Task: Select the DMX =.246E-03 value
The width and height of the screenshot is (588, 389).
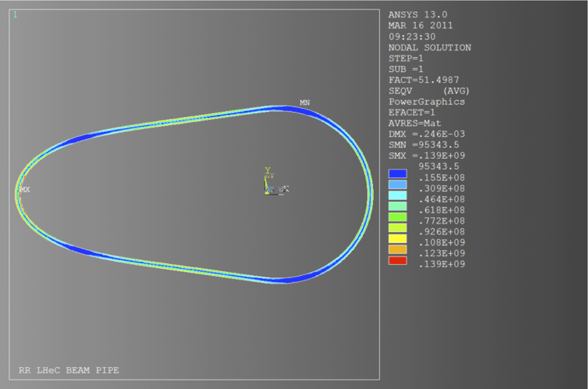Action: pos(426,134)
